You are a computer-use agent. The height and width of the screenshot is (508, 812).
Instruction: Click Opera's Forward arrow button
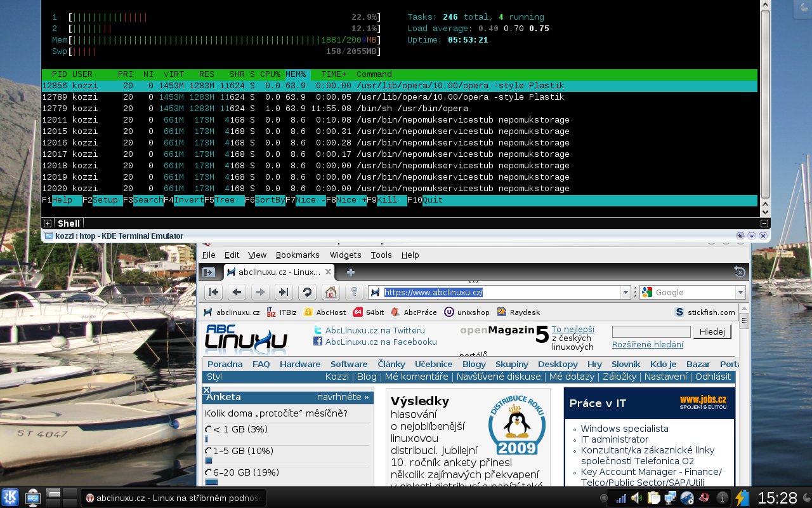[259, 292]
